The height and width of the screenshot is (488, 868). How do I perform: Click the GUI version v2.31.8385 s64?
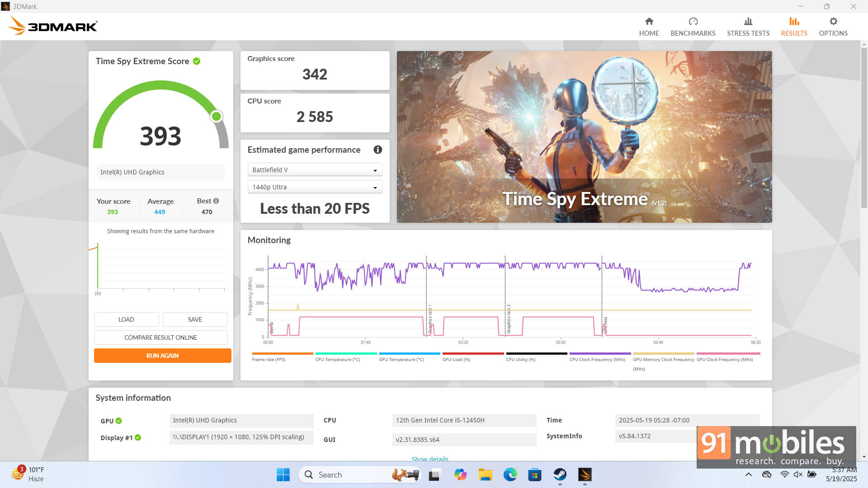464,440
